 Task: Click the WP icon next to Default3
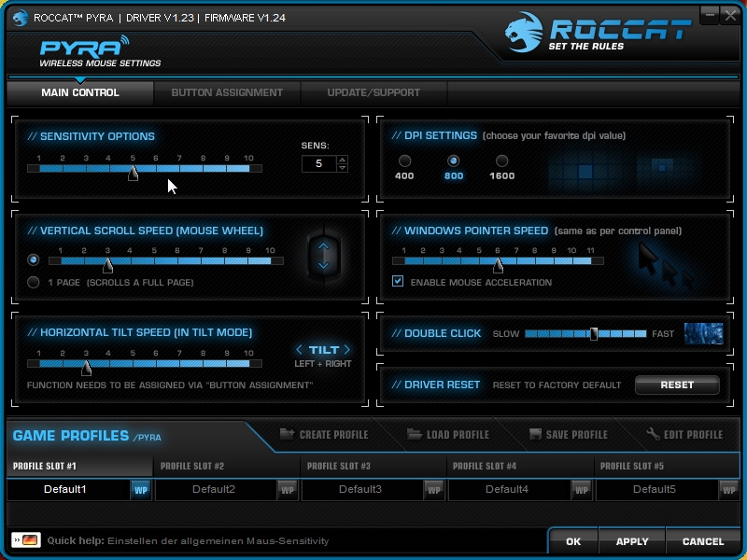[434, 490]
